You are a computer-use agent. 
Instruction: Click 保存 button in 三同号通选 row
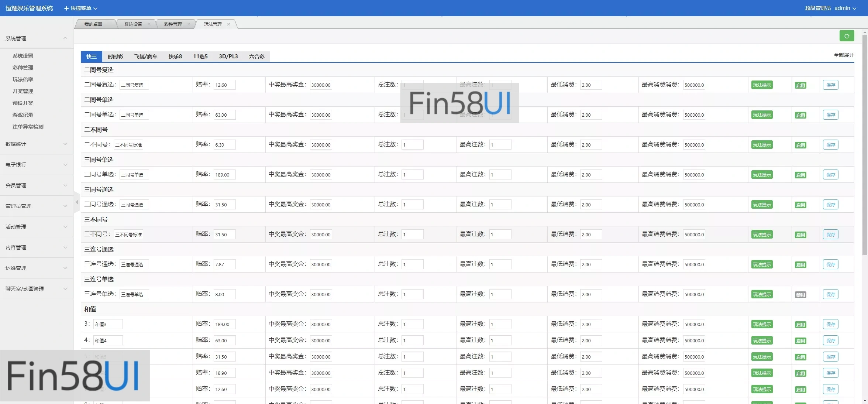point(830,205)
